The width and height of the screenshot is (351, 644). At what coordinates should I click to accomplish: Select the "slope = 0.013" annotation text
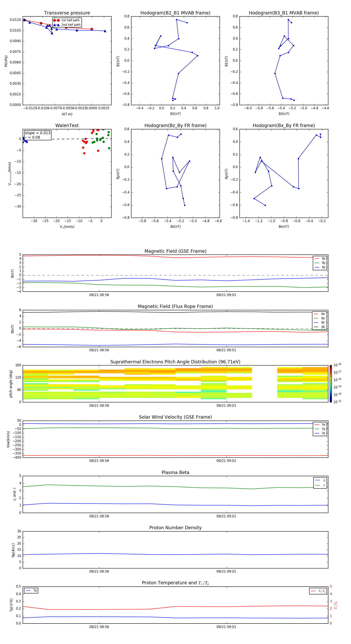pyautogui.click(x=37, y=133)
